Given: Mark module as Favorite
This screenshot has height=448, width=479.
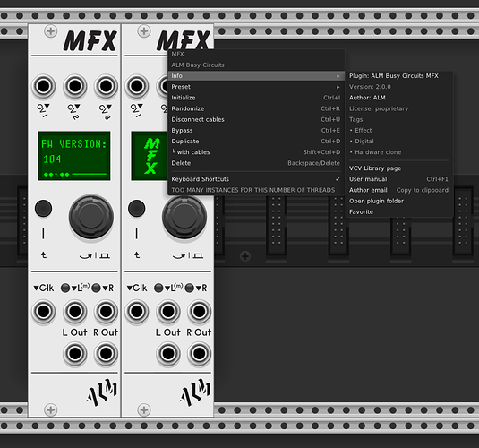Looking at the screenshot, I should [x=398, y=212].
